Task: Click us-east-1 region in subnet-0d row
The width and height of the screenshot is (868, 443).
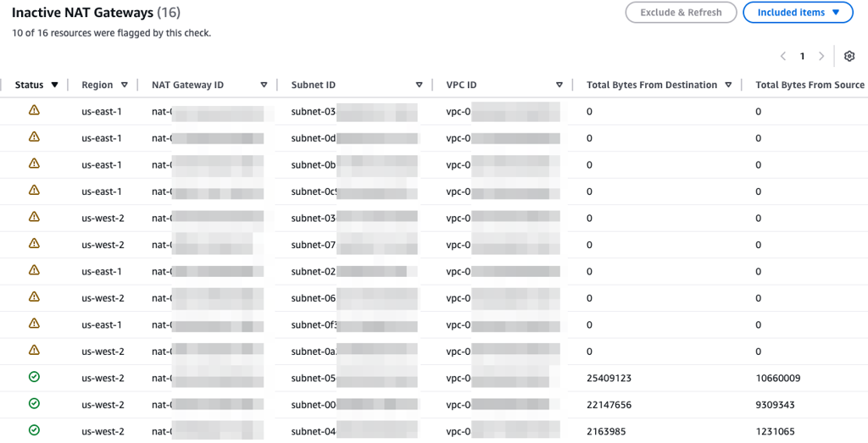Action: point(102,138)
